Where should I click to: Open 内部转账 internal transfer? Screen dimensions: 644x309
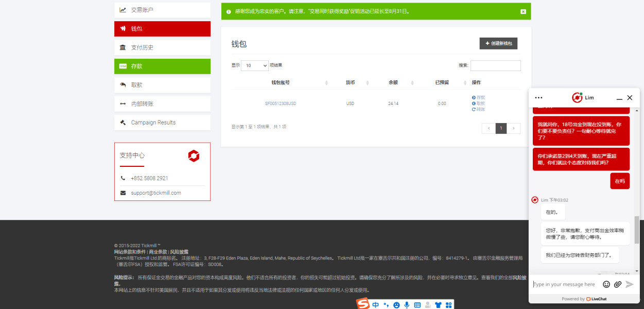pos(162,104)
